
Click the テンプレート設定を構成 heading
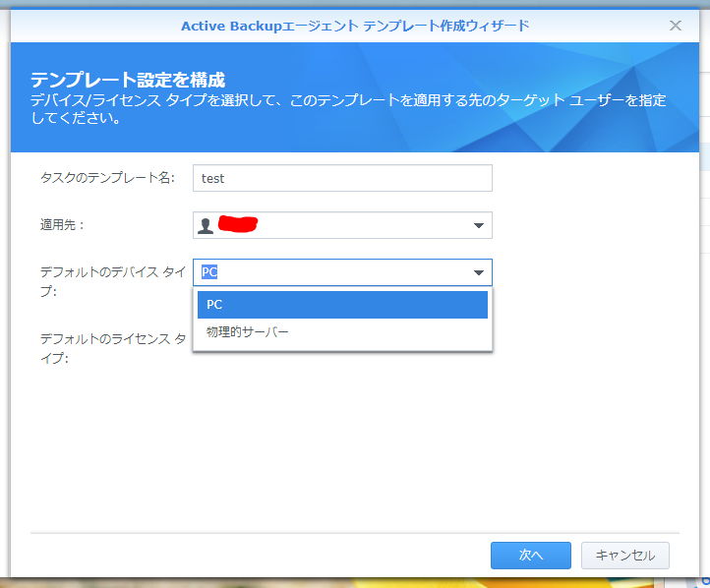[x=128, y=80]
